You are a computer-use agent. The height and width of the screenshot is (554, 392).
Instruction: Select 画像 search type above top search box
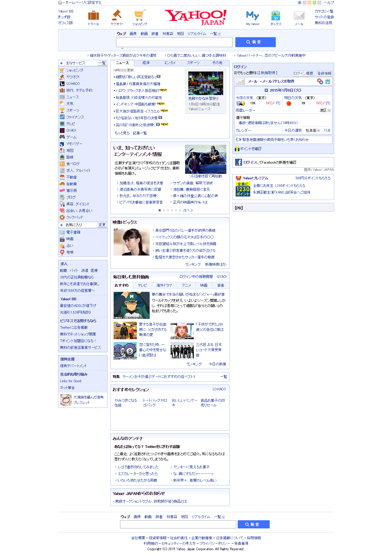pyautogui.click(x=133, y=34)
